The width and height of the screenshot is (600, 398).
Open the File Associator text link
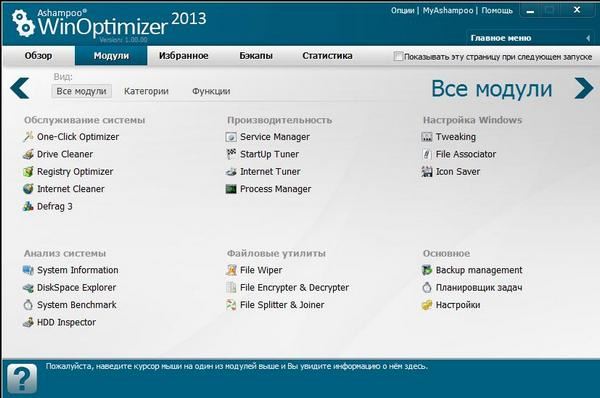click(466, 154)
